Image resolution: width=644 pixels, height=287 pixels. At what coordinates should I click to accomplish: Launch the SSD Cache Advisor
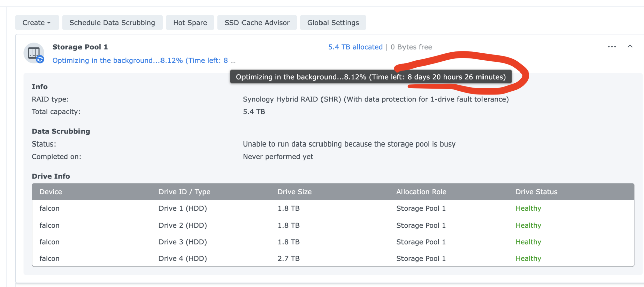pyautogui.click(x=257, y=22)
